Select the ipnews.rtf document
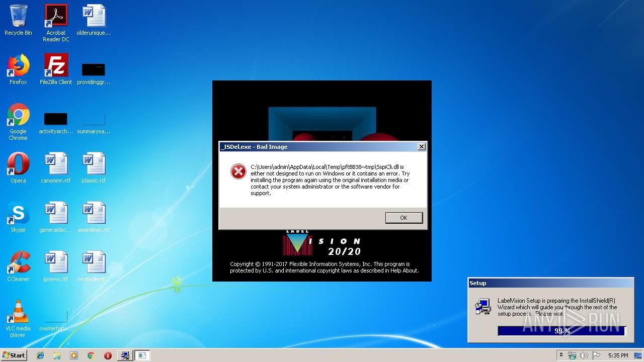Screen dimensions: 644x362 56,266
